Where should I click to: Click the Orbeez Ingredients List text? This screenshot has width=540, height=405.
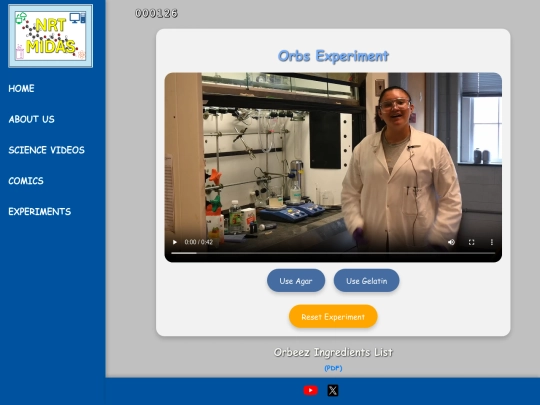[333, 352]
